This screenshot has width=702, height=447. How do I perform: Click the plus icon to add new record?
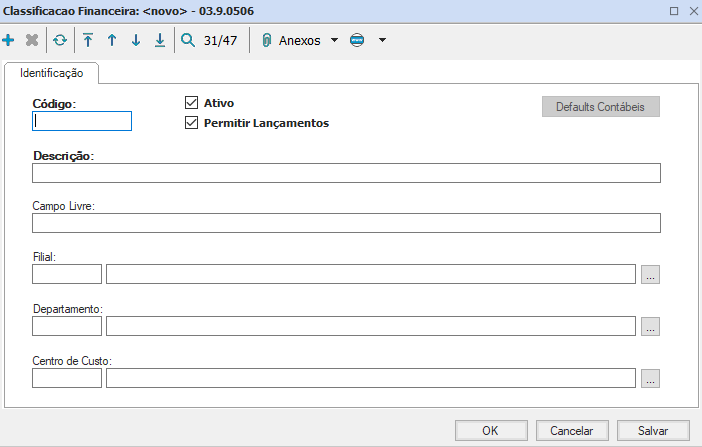[9, 41]
